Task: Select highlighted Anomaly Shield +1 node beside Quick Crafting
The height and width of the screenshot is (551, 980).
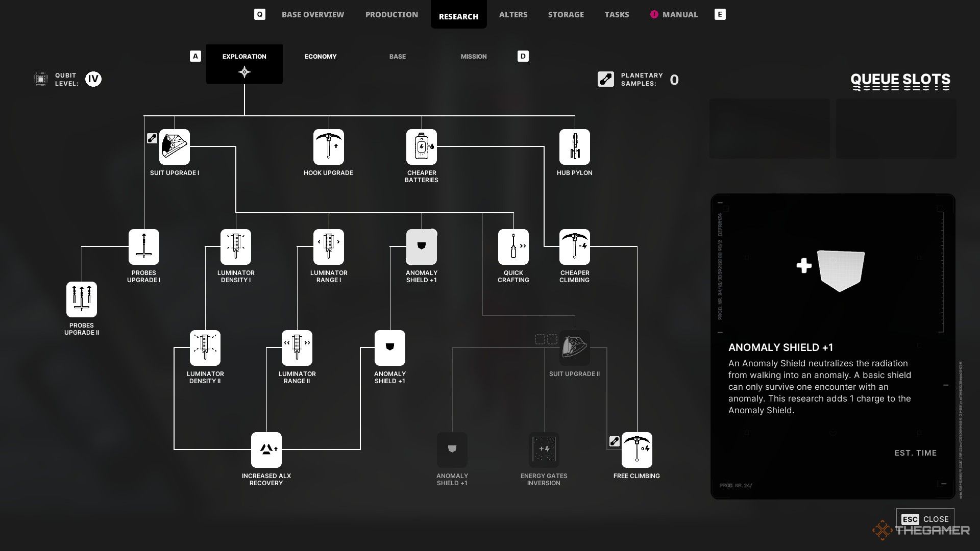Action: [x=422, y=247]
